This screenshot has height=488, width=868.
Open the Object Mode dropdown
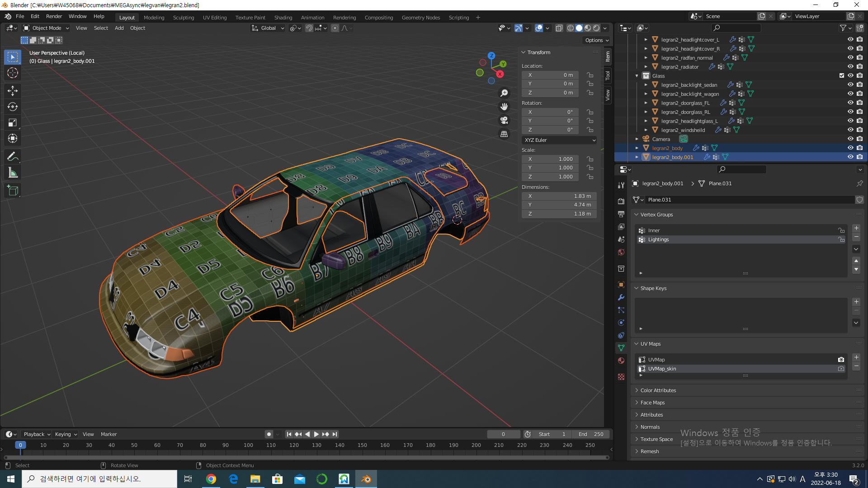click(46, 28)
